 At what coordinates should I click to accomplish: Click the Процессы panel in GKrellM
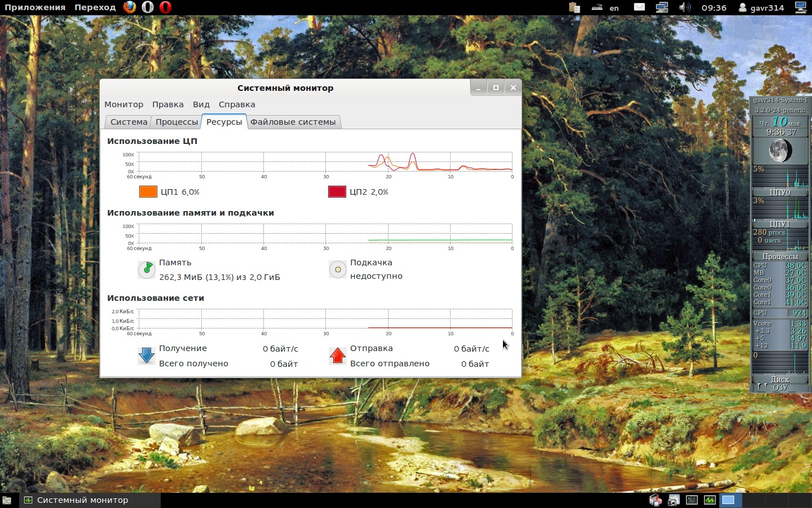[x=780, y=256]
